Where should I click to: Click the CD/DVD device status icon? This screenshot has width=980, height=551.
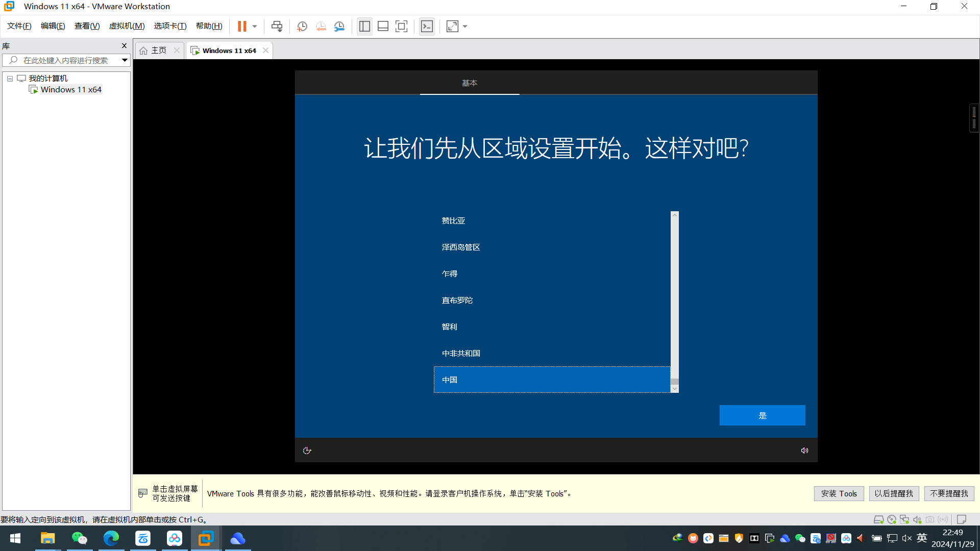pos(891,519)
